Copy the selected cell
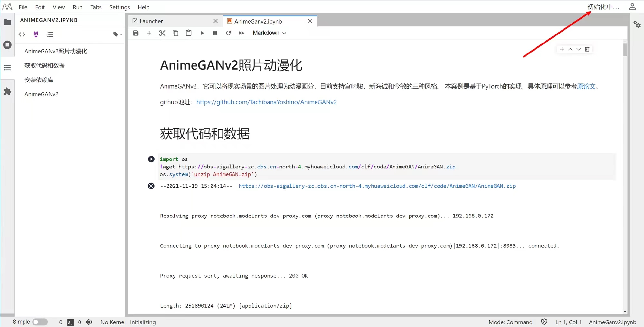The image size is (644, 327). (175, 33)
